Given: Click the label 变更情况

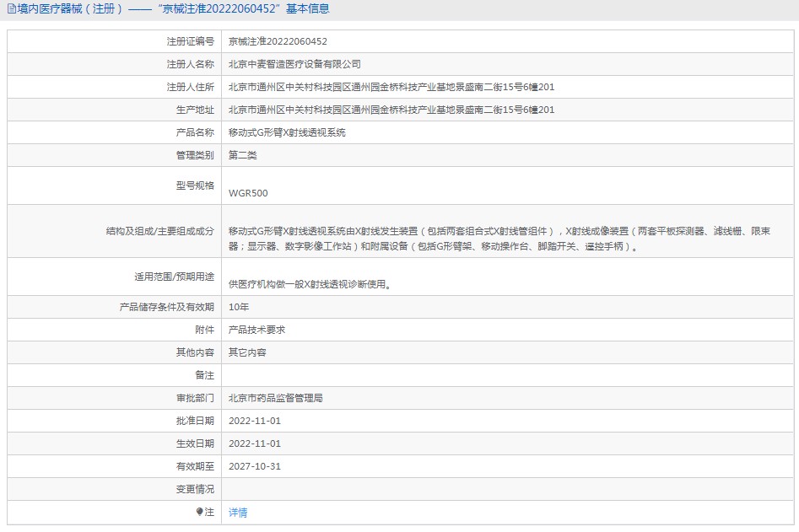Looking at the screenshot, I should (x=195, y=489).
